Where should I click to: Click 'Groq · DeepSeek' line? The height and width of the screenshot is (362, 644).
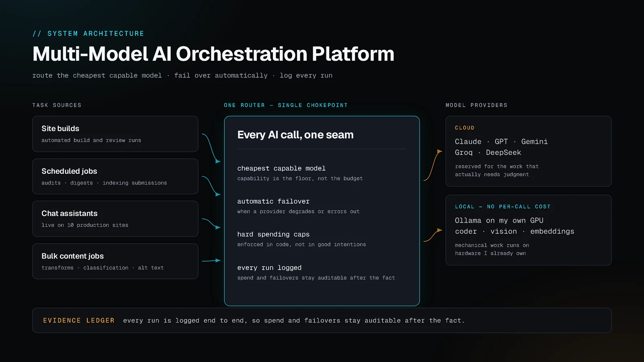click(488, 152)
